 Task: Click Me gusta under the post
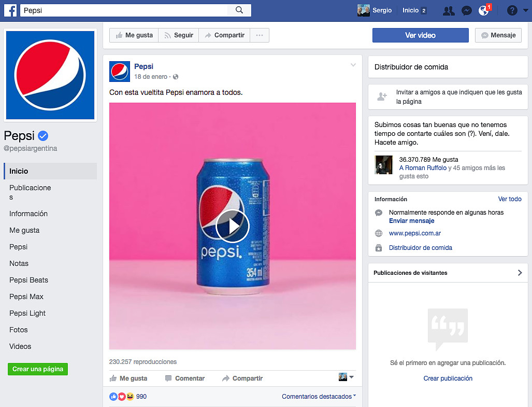[128, 378]
